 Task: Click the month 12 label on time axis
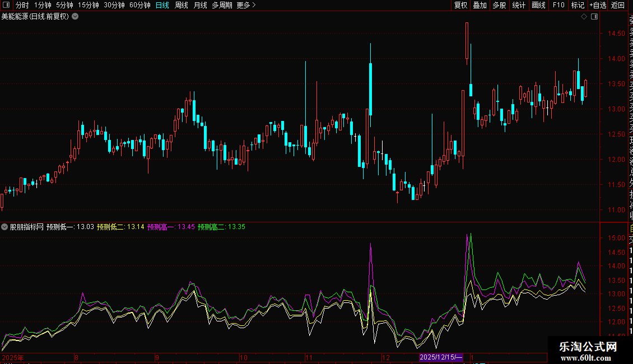(x=386, y=357)
